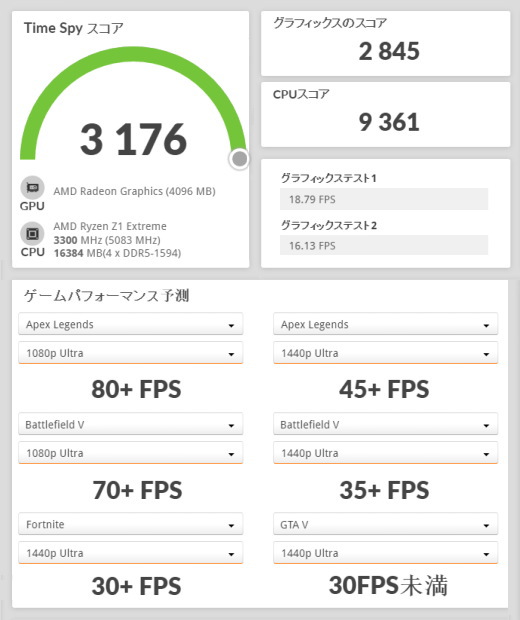Click the CPU score value 9 361
The height and width of the screenshot is (620, 520).
tap(389, 122)
